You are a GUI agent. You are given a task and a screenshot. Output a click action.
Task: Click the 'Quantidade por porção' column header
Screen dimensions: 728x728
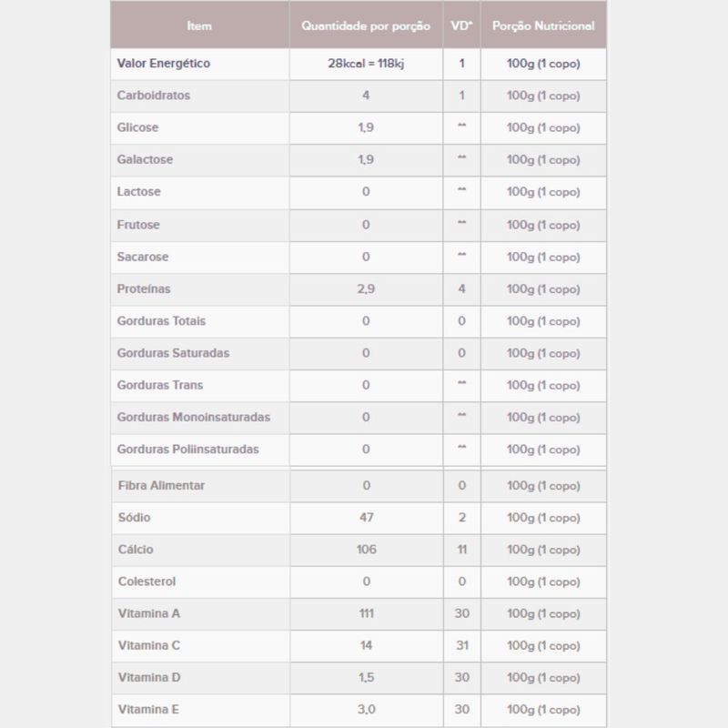tap(366, 25)
